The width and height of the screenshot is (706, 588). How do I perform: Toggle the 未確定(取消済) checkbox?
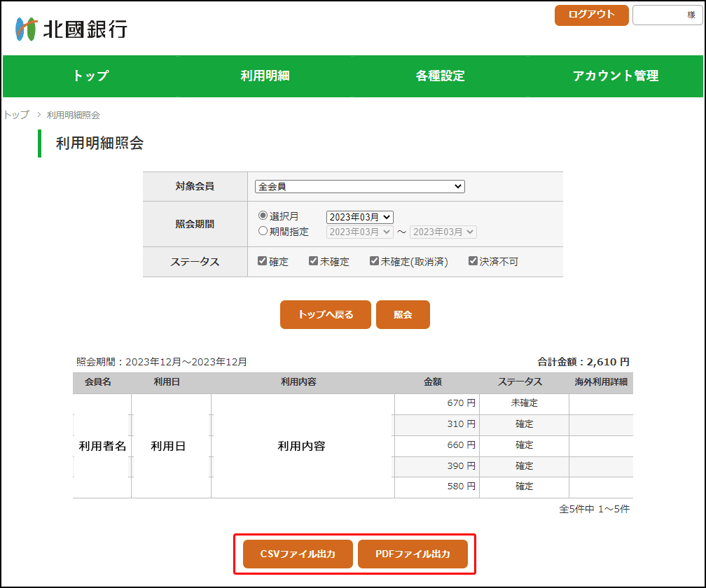(375, 261)
